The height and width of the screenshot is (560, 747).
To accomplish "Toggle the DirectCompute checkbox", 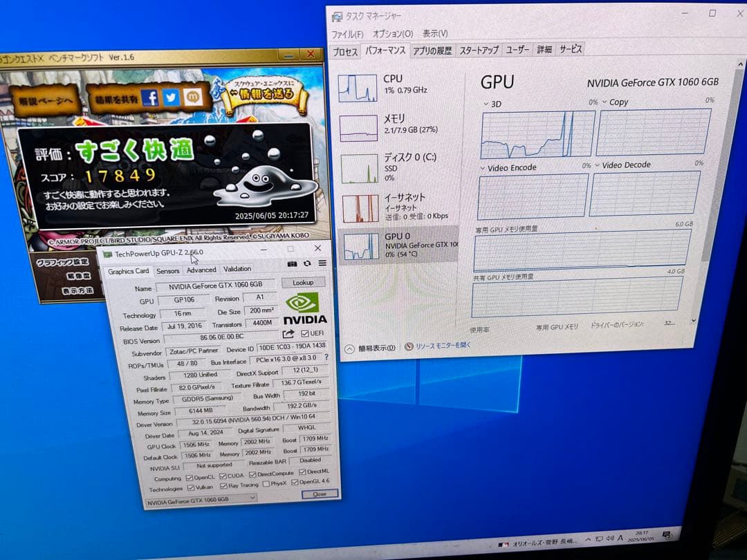I will (x=252, y=474).
